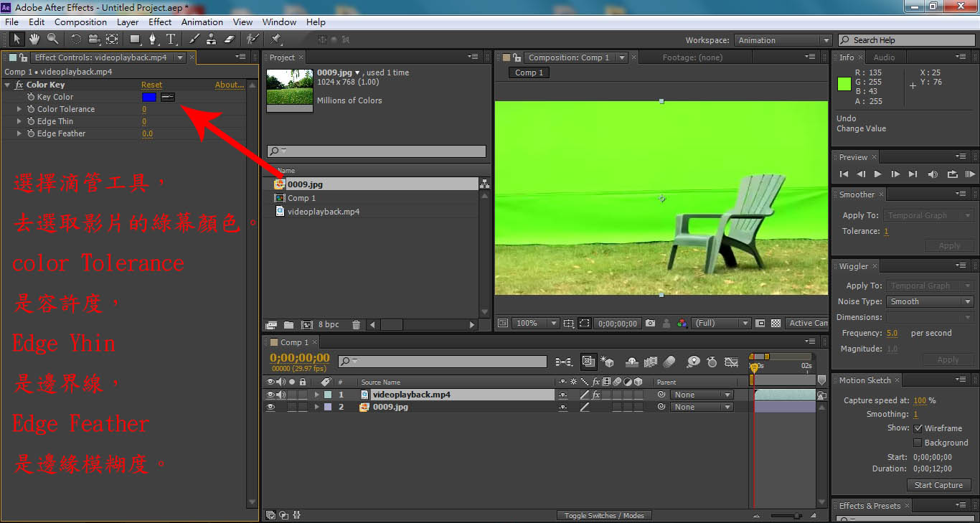The image size is (980, 523).
Task: Switch to the Audio tab
Action: pos(884,57)
